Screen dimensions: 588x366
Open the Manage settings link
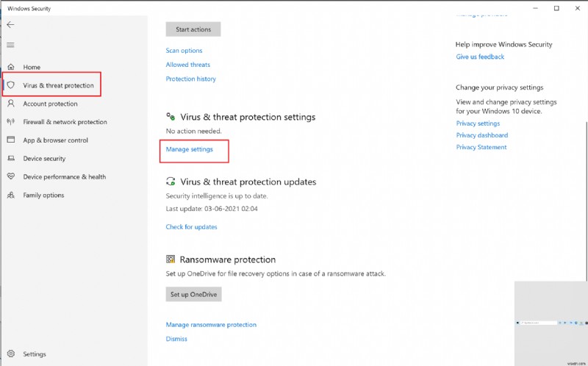(189, 149)
